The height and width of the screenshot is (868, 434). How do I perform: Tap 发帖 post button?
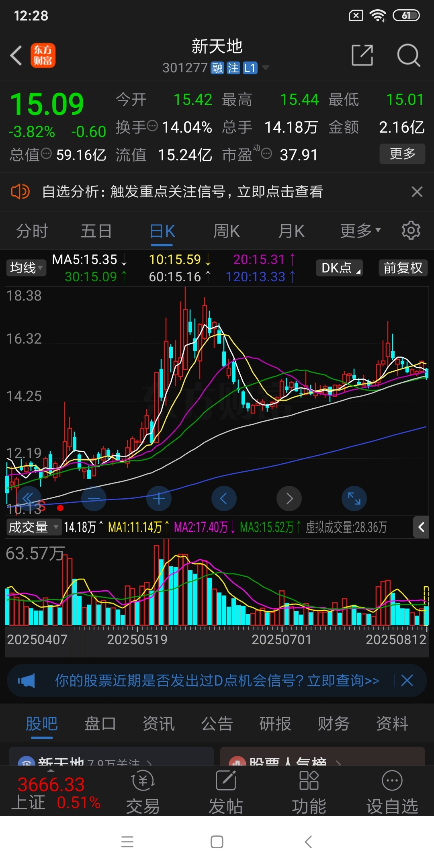226,792
